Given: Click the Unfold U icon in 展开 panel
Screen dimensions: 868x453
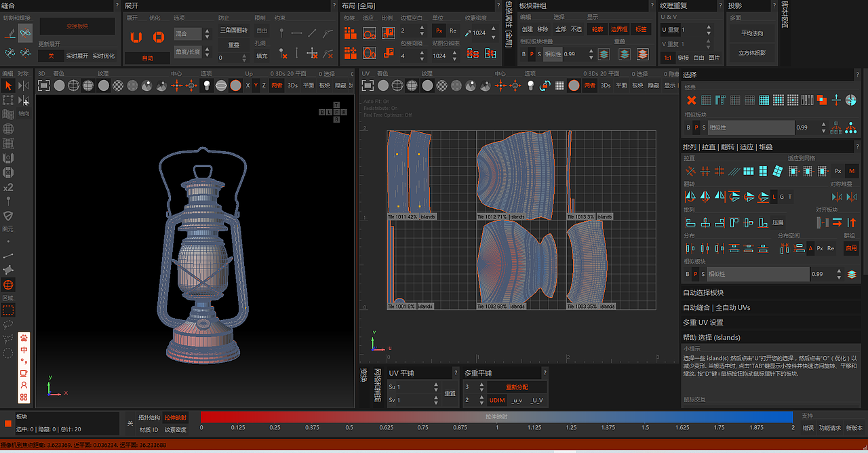Looking at the screenshot, I should [x=136, y=37].
